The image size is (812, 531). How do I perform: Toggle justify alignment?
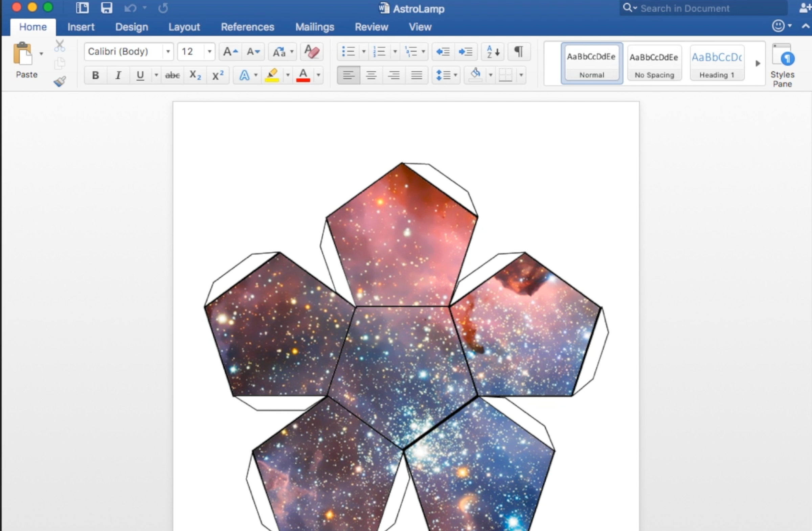coord(416,75)
